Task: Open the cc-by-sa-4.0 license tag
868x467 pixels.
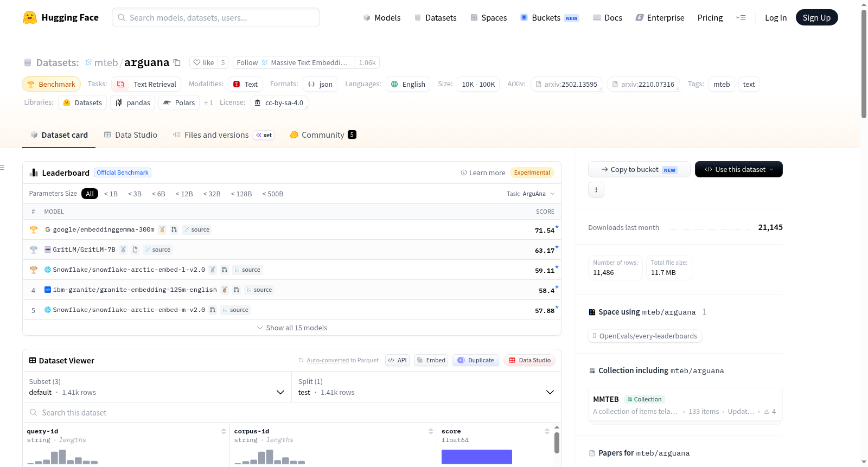Action: coord(279,103)
